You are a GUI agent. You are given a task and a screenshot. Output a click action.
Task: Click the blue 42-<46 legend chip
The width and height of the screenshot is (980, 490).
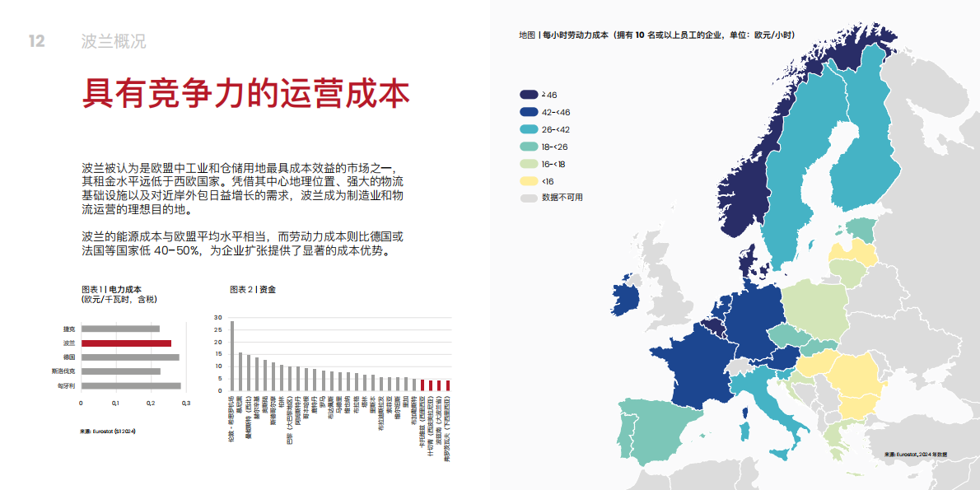pyautogui.click(x=528, y=110)
